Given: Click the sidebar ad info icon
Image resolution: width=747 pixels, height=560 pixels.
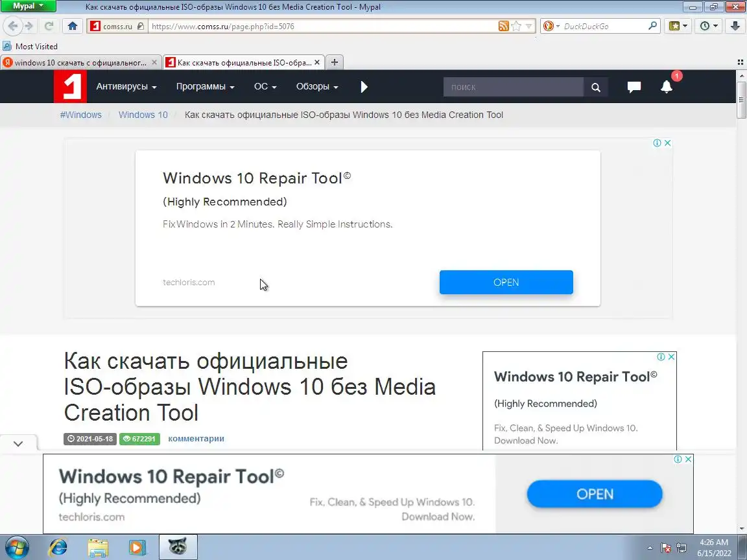Looking at the screenshot, I should pos(661,356).
